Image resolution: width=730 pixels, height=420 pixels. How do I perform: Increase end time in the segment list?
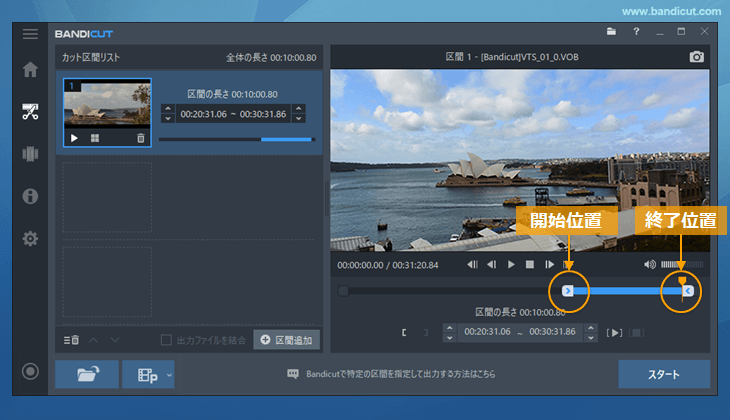(x=299, y=108)
